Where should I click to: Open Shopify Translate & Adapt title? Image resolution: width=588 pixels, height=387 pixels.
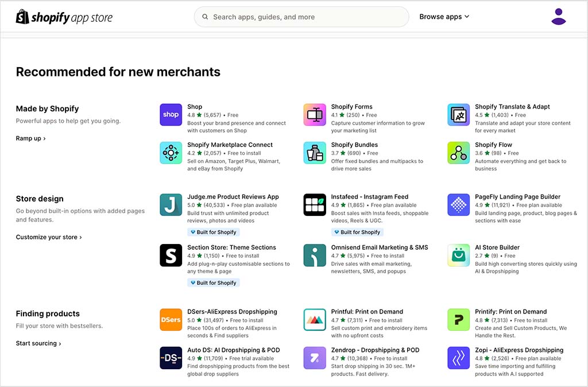click(x=512, y=107)
